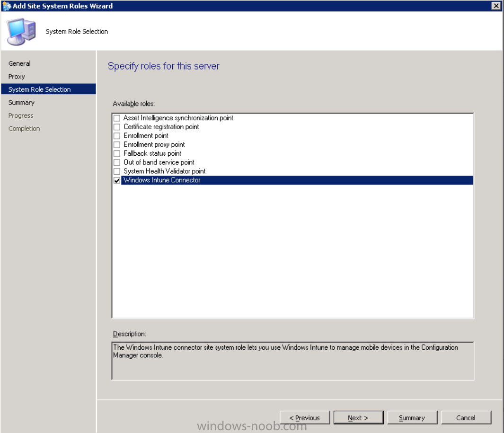Viewport: 504px width, 433px height.
Task: Click the Previous button
Action: (x=305, y=417)
